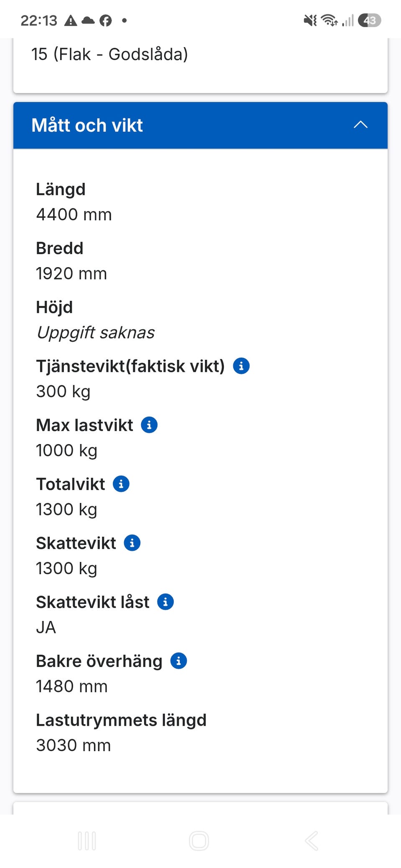Viewport: 401px width, 868px height.
Task: Tap the battery indicator showing 43
Action: tap(370, 20)
